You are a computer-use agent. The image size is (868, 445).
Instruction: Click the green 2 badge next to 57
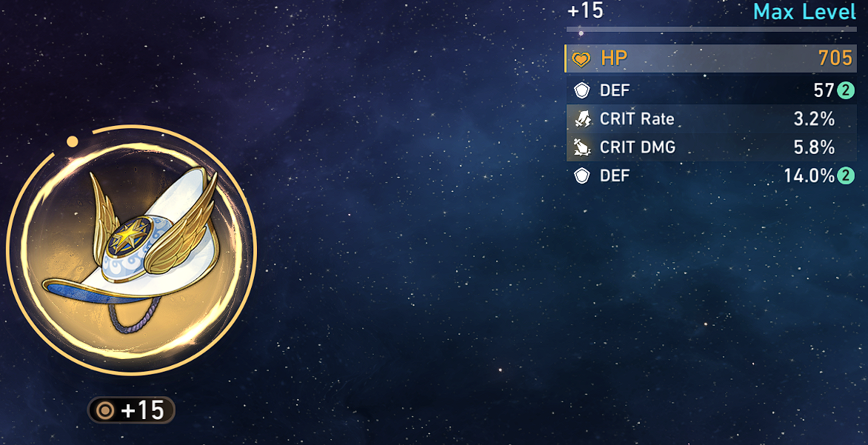845,91
